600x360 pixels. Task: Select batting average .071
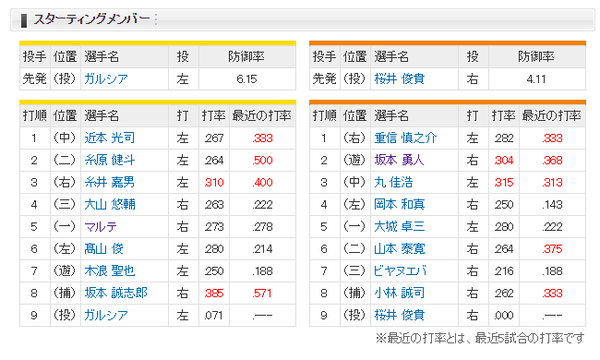point(214,316)
